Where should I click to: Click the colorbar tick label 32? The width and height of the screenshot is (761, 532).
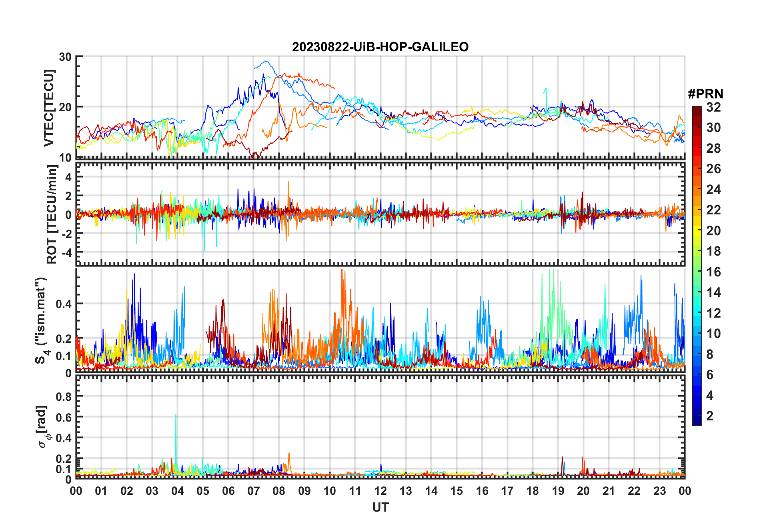pos(713,107)
